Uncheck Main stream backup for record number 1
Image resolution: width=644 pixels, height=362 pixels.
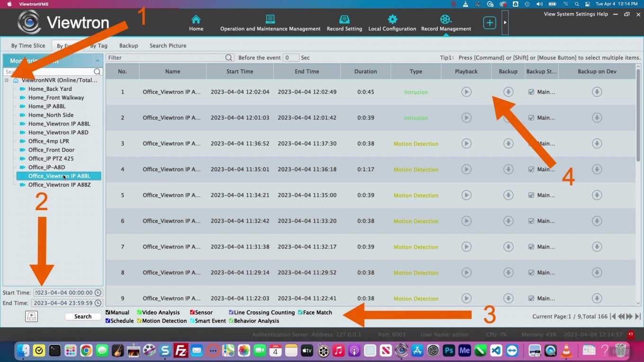point(531,92)
